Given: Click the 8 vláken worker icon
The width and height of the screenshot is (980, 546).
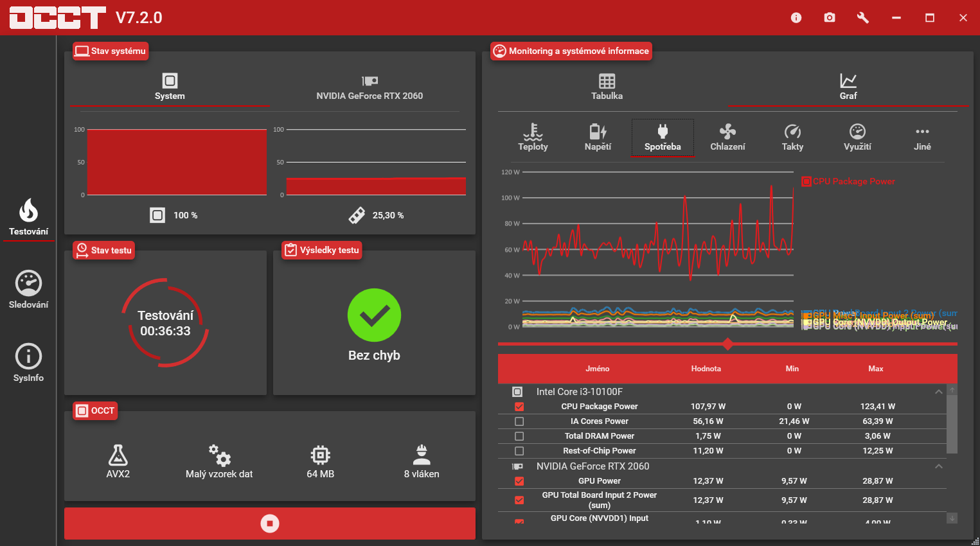Looking at the screenshot, I should pos(422,455).
